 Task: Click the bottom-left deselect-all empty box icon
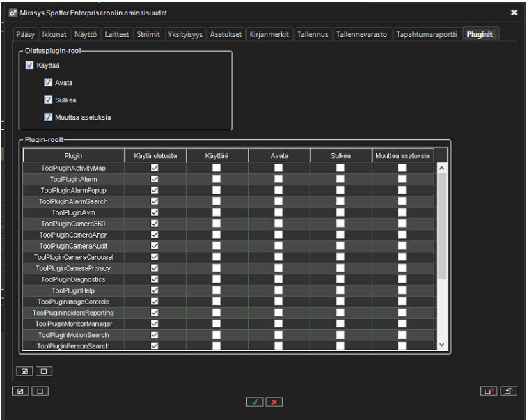coord(38,391)
